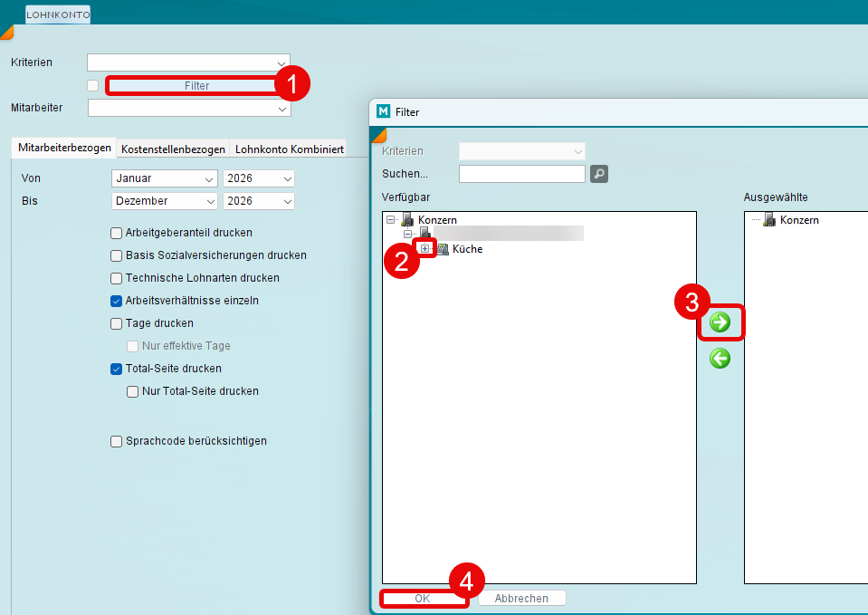Open the Von month dropdown showing Januar
The height and width of the screenshot is (615, 868).
(x=165, y=178)
